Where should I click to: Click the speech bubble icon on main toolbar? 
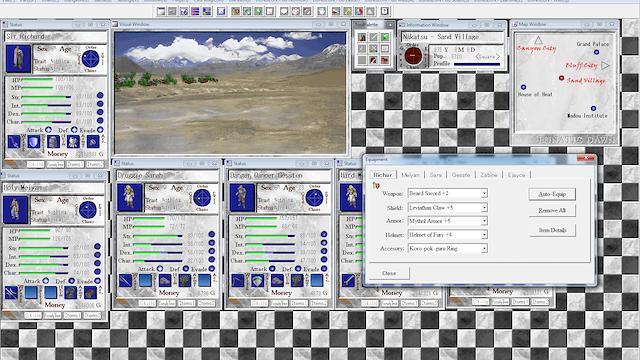coord(284,11)
